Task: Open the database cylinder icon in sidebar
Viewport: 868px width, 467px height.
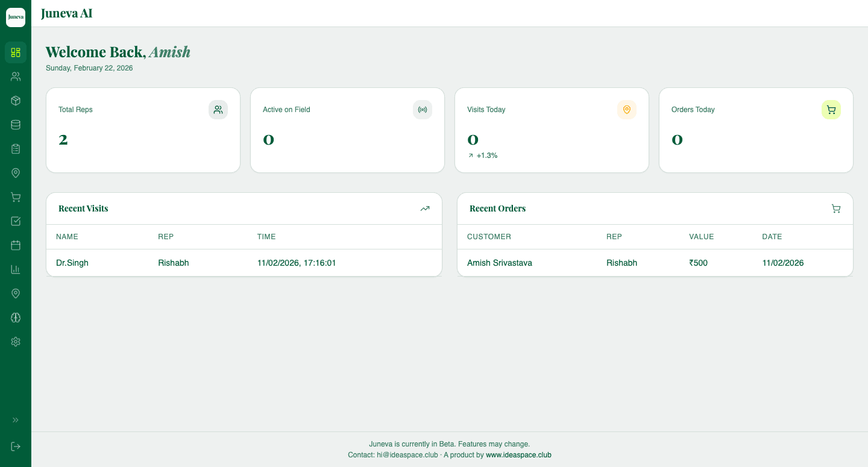Action: (x=16, y=125)
